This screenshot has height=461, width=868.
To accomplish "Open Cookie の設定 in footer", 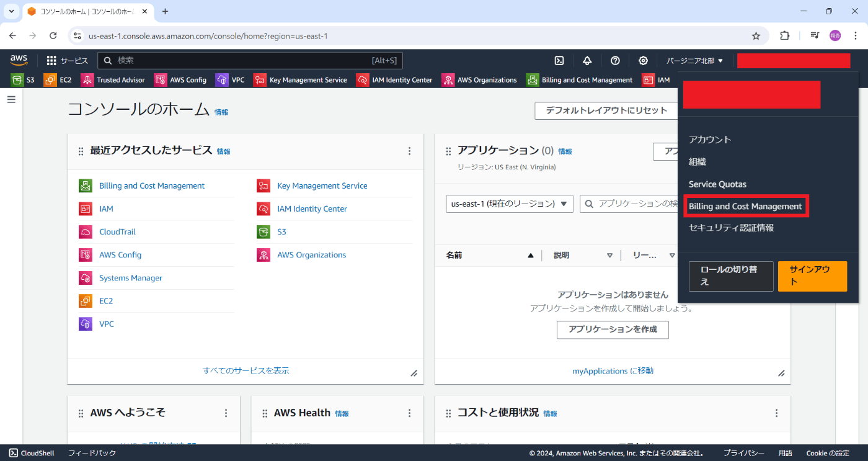I will tap(828, 453).
